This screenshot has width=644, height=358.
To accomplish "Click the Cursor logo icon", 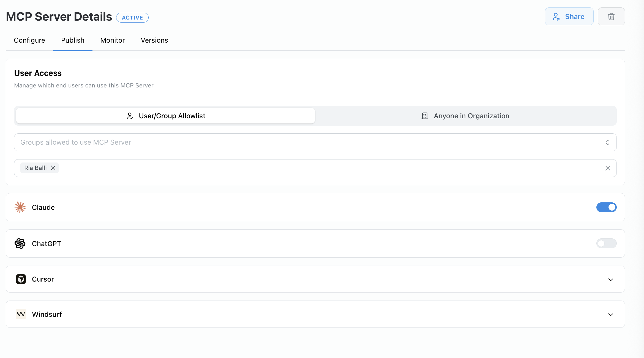I will (21, 279).
